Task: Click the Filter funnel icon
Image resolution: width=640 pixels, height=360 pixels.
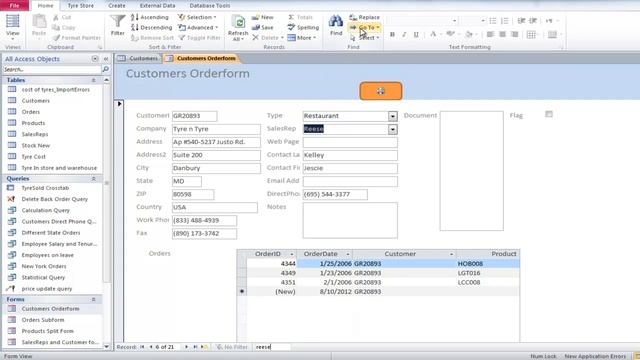Action: 118,25
